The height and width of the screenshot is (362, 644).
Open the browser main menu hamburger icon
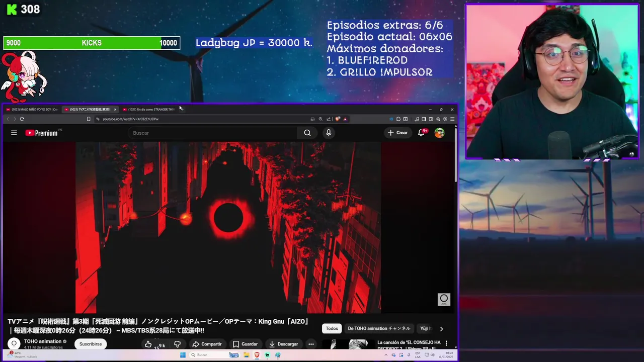452,119
